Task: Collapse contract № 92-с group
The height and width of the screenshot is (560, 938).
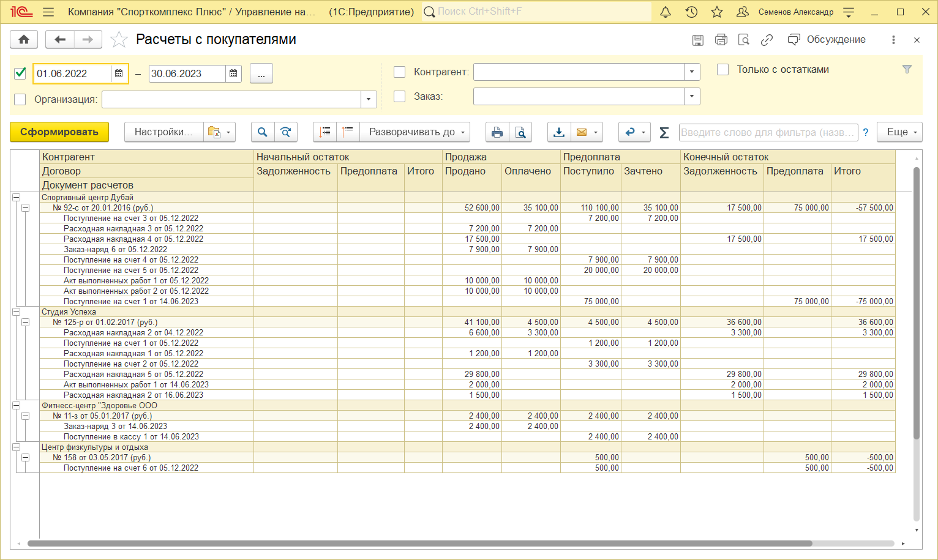Action: click(26, 208)
